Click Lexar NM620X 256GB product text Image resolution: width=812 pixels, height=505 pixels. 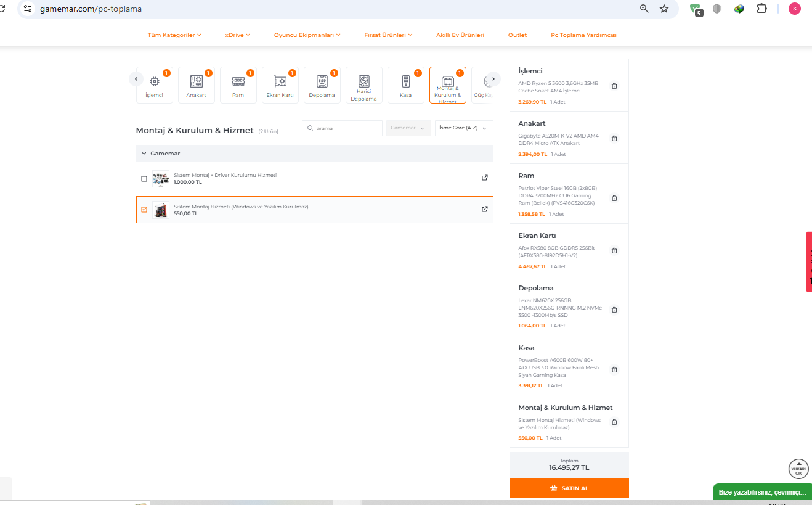tap(560, 308)
